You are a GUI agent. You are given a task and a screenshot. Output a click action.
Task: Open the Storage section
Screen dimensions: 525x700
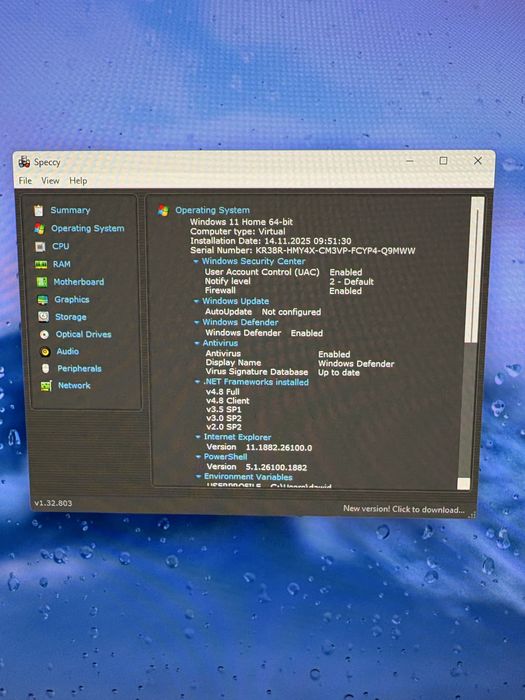click(71, 317)
